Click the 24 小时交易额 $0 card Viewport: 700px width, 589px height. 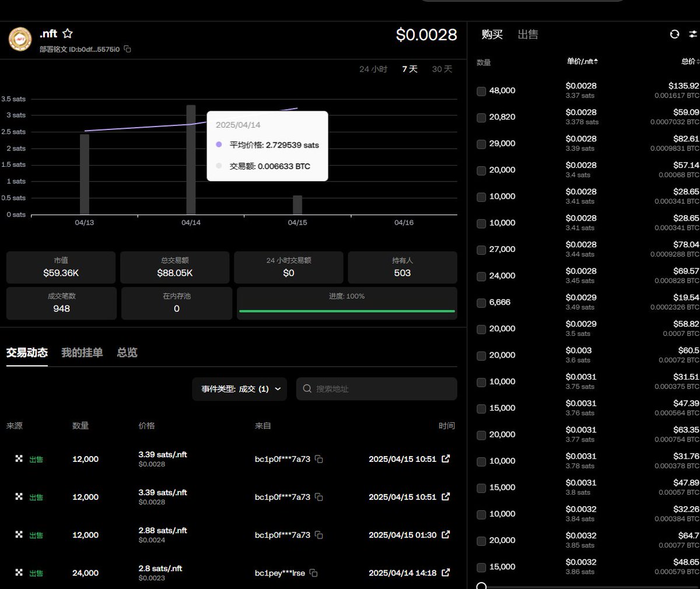289,268
